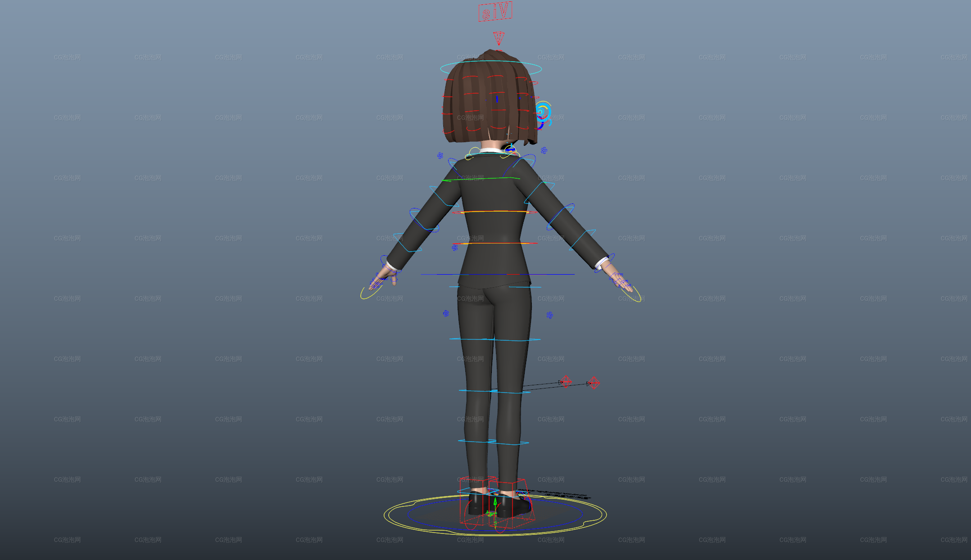Click the red cone arrow above head
Image resolution: width=971 pixels, height=560 pixels.
pyautogui.click(x=499, y=38)
